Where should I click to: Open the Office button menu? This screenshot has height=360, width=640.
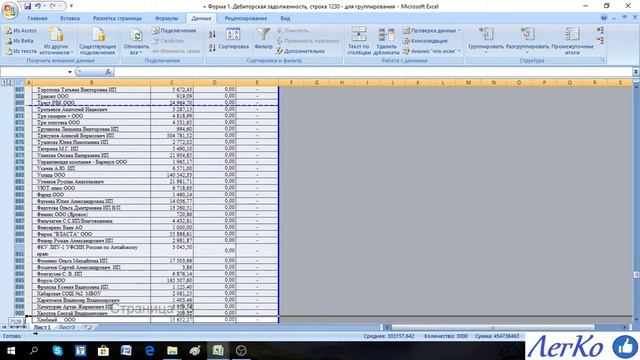pyautogui.click(x=9, y=10)
